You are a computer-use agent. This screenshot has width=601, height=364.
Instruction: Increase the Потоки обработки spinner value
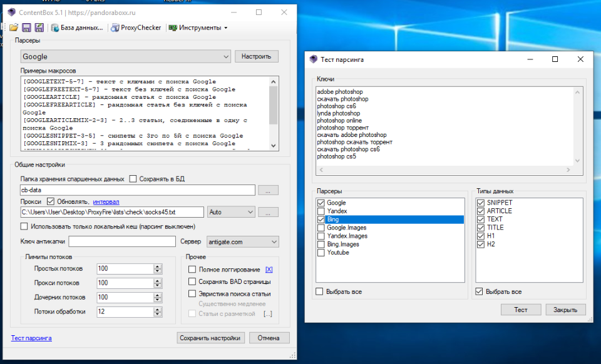pos(157,309)
